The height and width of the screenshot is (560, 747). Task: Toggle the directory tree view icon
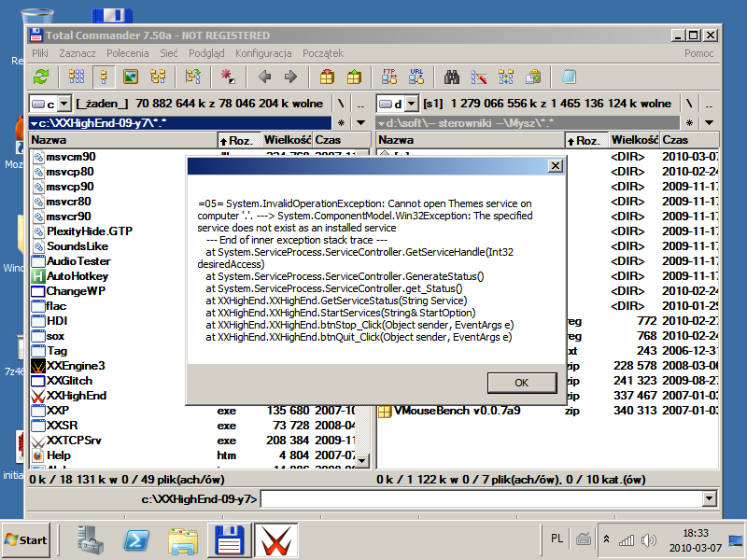[x=158, y=77]
